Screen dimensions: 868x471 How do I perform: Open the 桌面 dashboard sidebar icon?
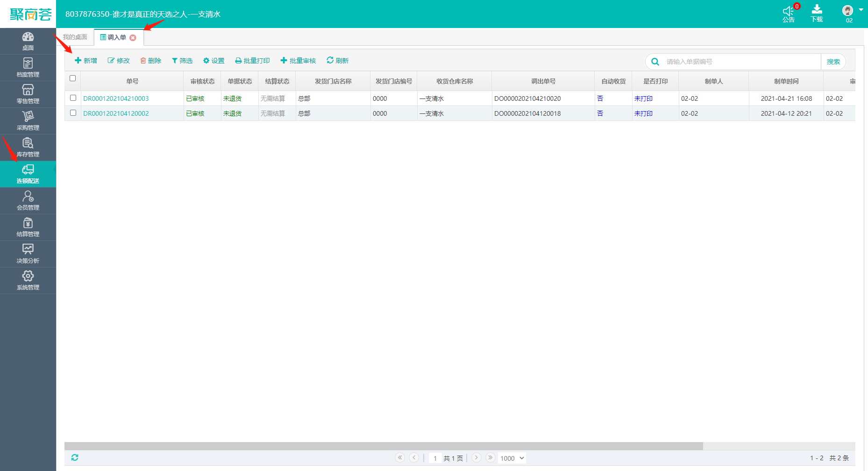pos(28,41)
